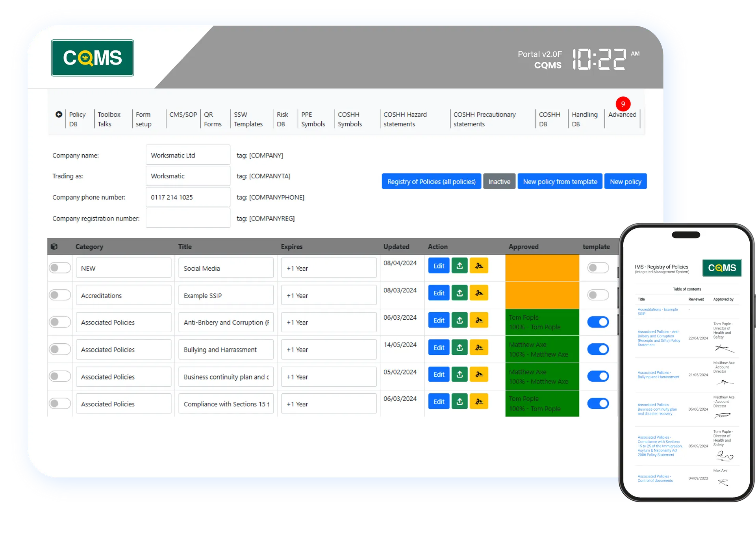Open Expires dropdown for Bullying and Harrassment
The image size is (756, 537).
coord(329,349)
